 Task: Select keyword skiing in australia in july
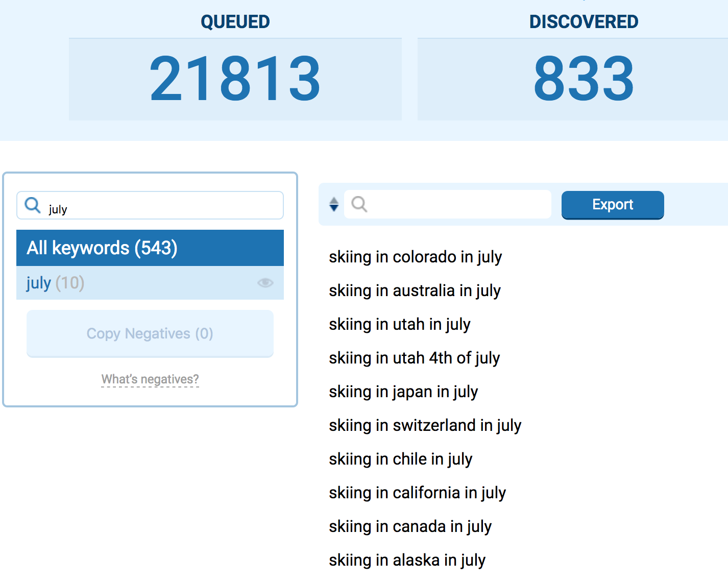[415, 290]
